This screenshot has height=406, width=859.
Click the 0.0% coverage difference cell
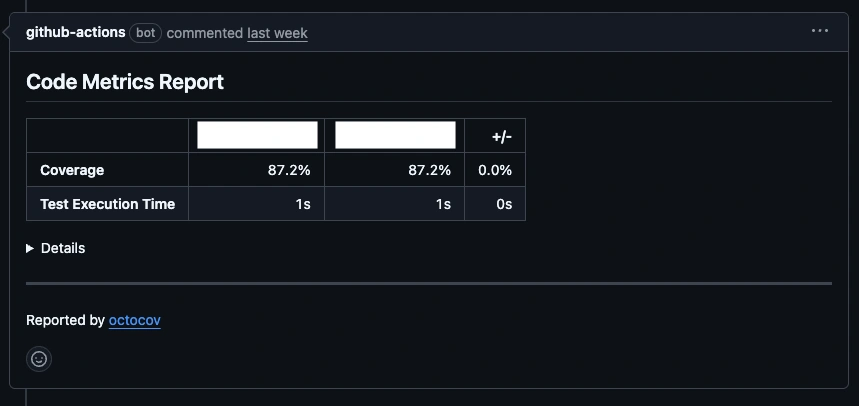495,170
